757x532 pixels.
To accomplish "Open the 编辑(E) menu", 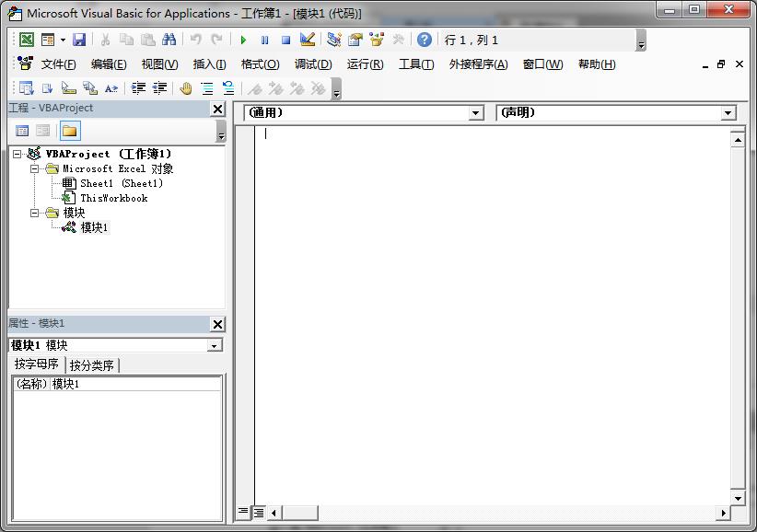I will click(109, 64).
